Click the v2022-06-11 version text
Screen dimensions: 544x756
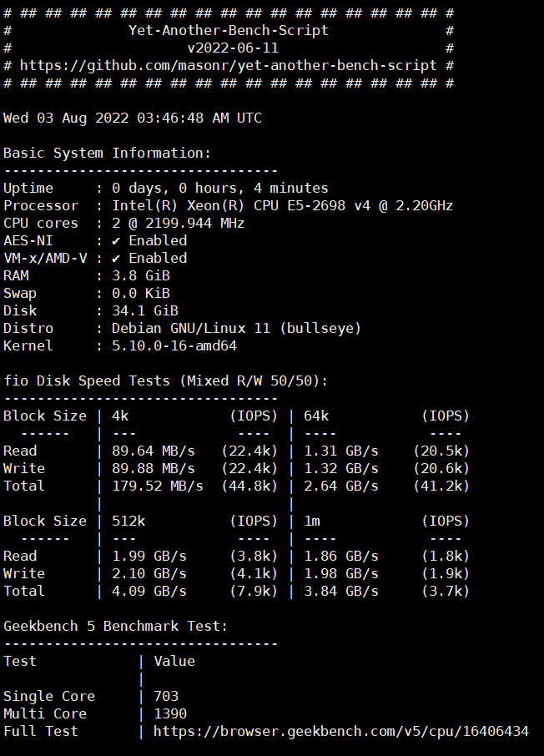[x=233, y=48]
